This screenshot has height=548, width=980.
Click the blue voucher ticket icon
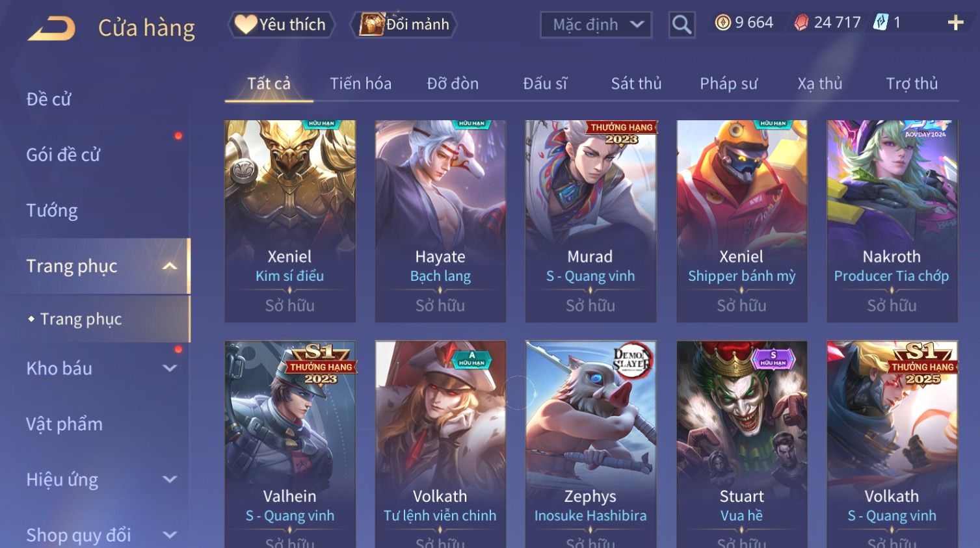click(881, 23)
